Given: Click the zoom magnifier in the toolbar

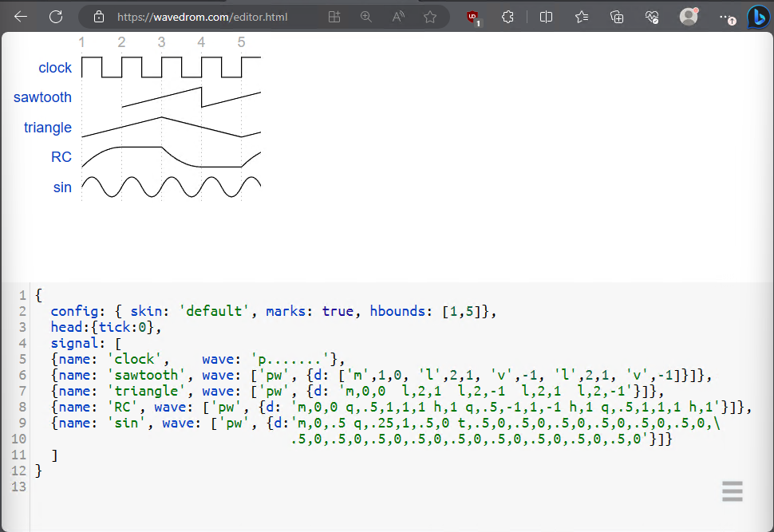Looking at the screenshot, I should click(x=365, y=17).
